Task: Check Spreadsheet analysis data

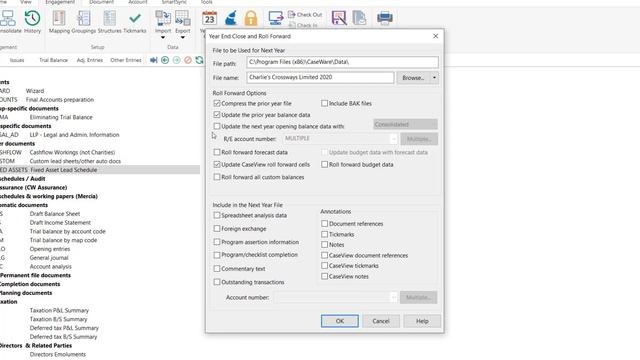Action: 217,215
